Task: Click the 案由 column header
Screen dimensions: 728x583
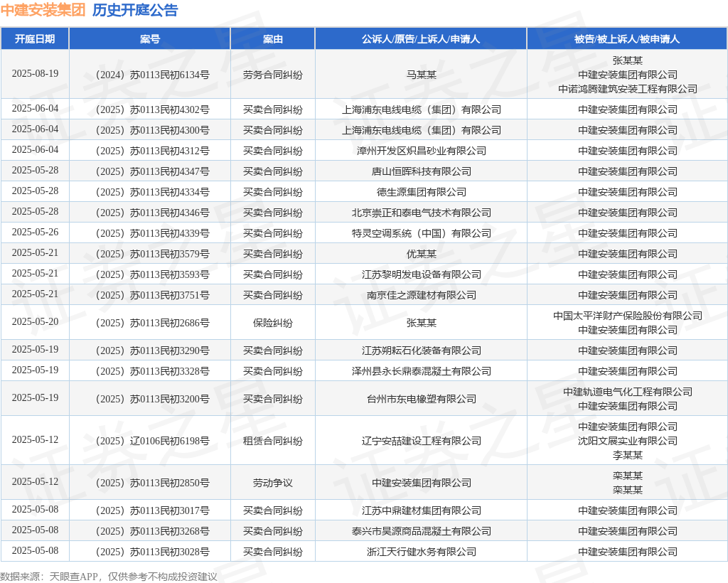Action: [272, 39]
